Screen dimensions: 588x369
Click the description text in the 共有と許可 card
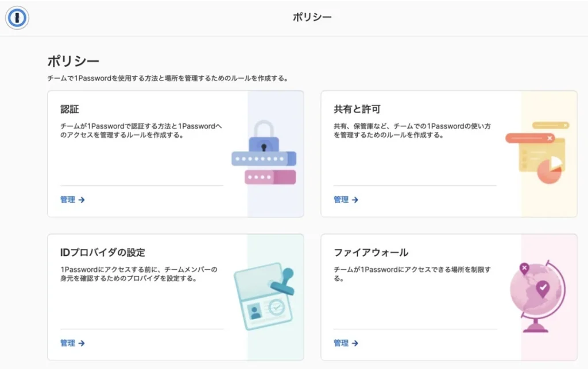pyautogui.click(x=412, y=130)
